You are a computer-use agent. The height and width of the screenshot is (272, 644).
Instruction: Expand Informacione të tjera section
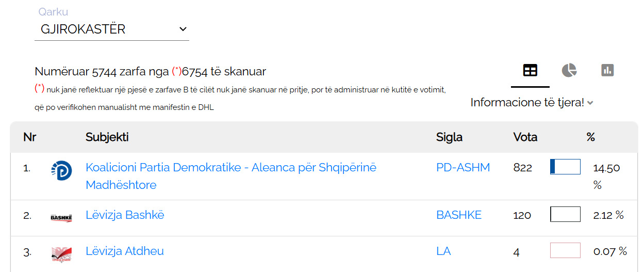click(532, 103)
